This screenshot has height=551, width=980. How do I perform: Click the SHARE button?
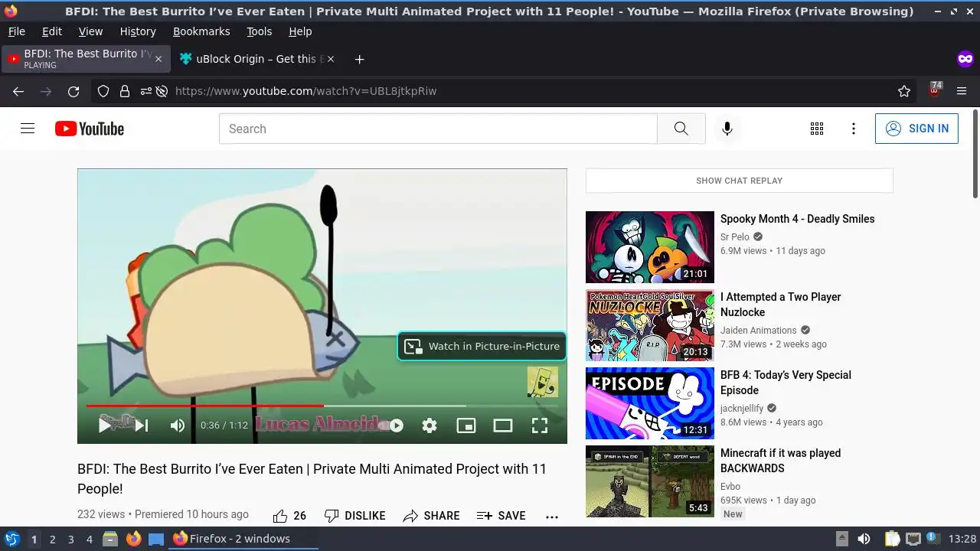[432, 516]
